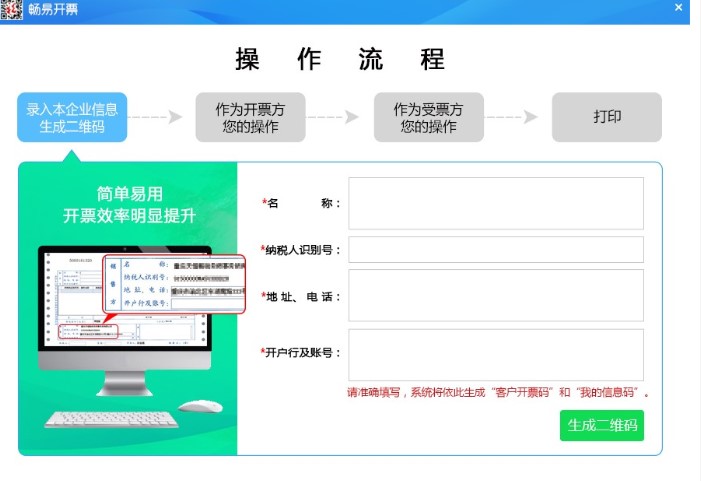This screenshot has width=701, height=481.
Task: Click the 生成二维码 green button
Action: (602, 425)
